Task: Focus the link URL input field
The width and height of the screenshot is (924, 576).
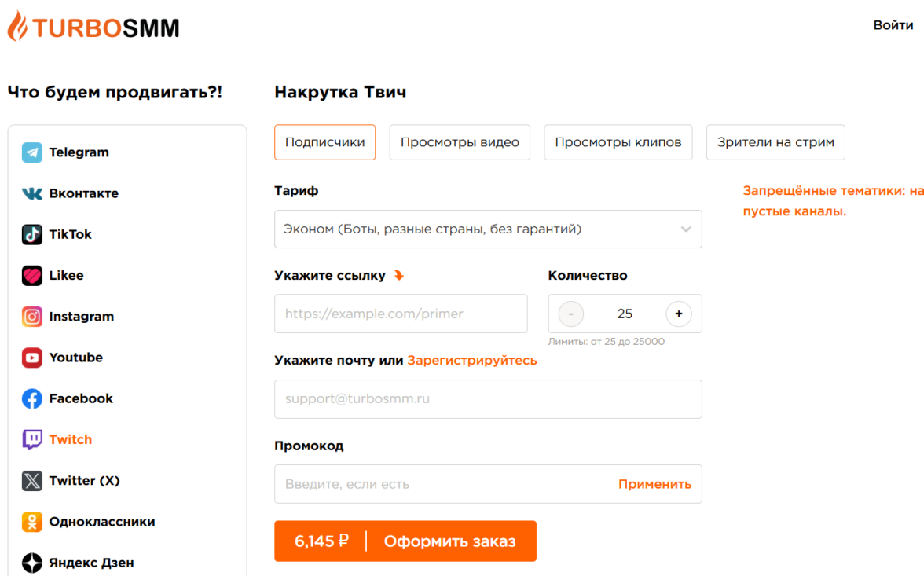Action: [x=401, y=314]
